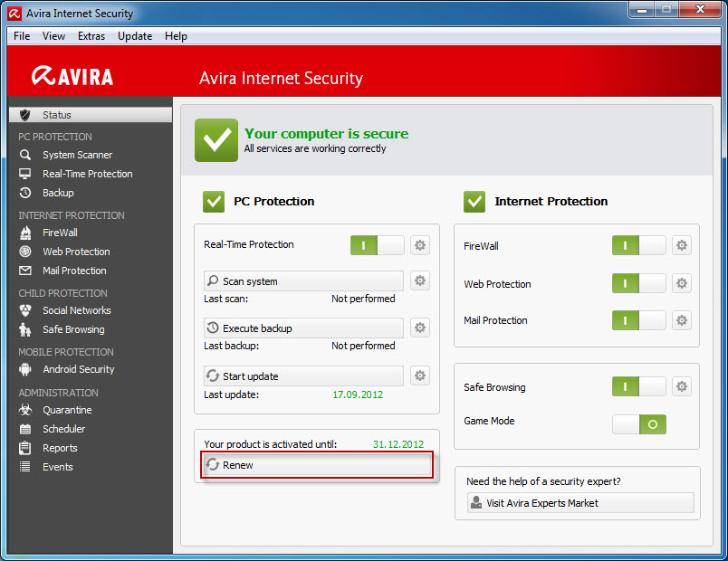Viewport: 728px width, 561px height.
Task: Toggle the FireWall switch
Action: [x=639, y=245]
